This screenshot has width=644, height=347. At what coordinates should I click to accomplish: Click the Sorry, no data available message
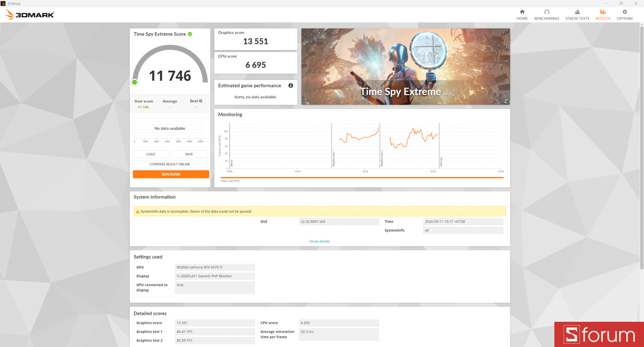[x=255, y=97]
